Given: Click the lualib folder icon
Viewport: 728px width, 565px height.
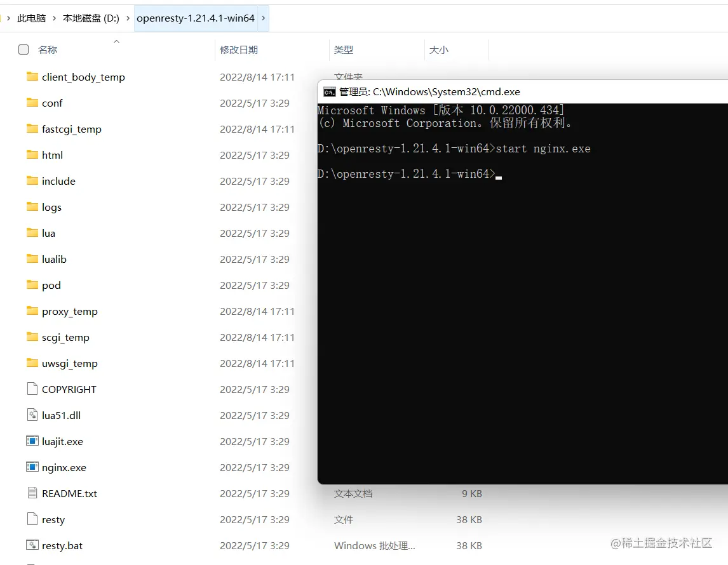Looking at the screenshot, I should 32,258.
